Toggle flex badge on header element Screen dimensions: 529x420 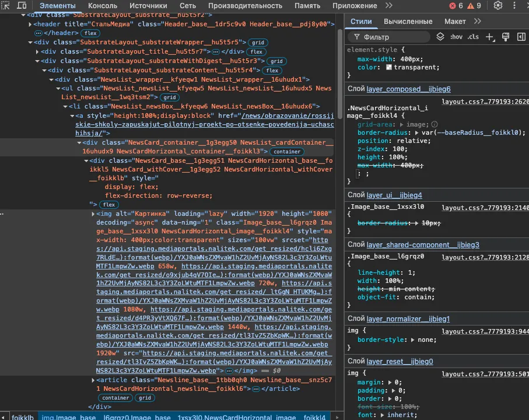[90, 33]
